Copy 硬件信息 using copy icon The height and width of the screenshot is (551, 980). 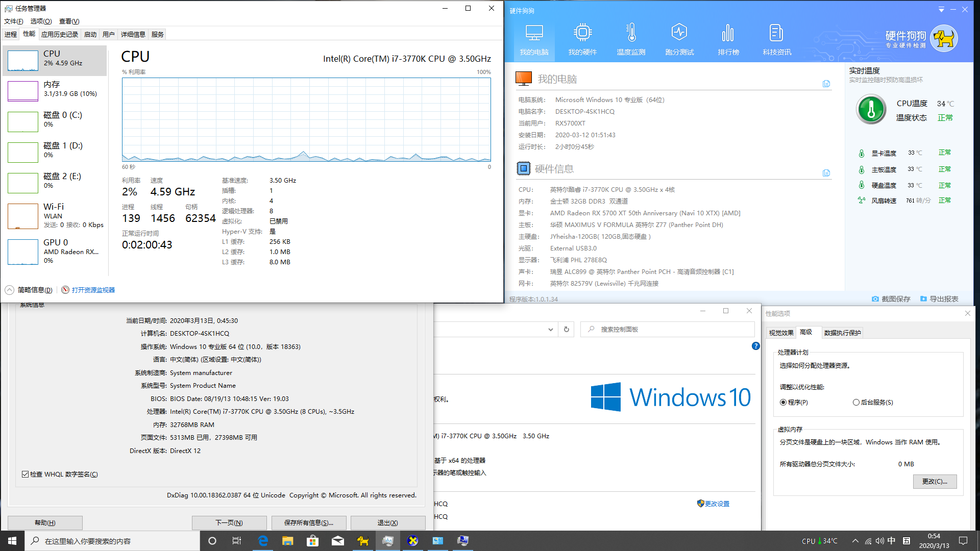pyautogui.click(x=826, y=173)
